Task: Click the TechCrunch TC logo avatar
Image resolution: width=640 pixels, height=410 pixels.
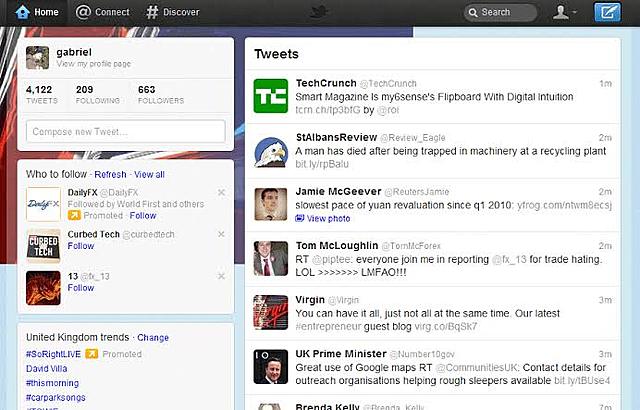Action: [271, 96]
